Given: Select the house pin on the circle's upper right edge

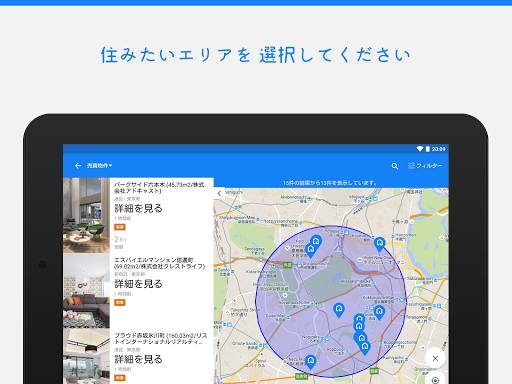Looking at the screenshot, I should (x=379, y=244).
